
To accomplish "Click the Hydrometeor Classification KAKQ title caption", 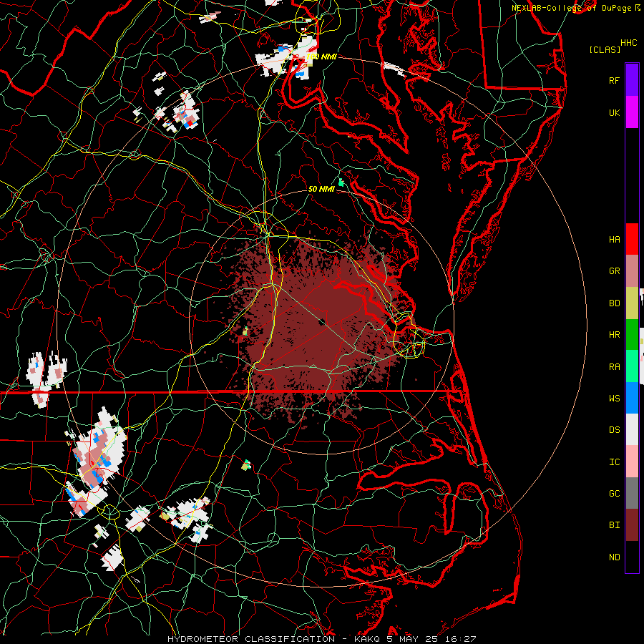I will click(321, 639).
